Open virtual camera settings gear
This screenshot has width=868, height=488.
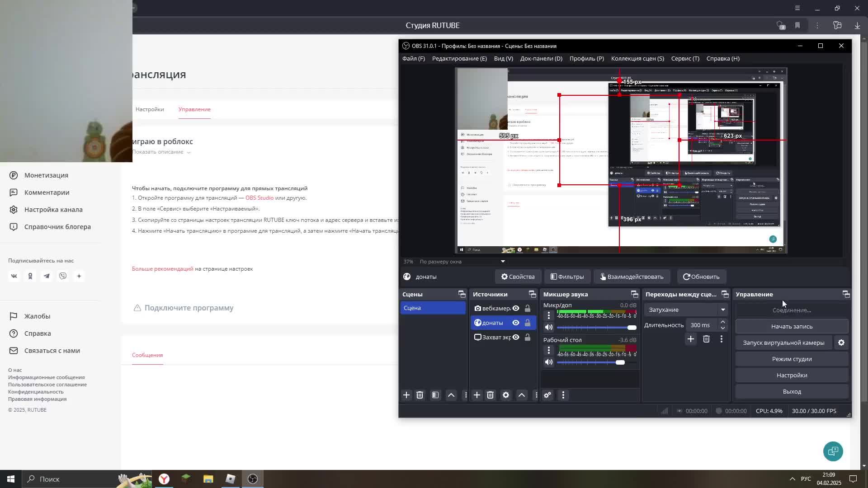841,343
